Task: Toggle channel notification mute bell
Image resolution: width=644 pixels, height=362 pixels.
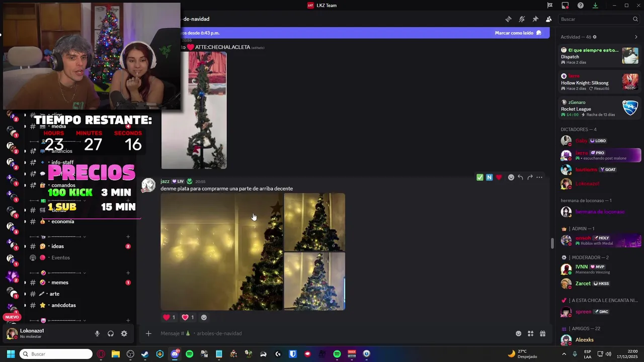Action: click(x=522, y=19)
